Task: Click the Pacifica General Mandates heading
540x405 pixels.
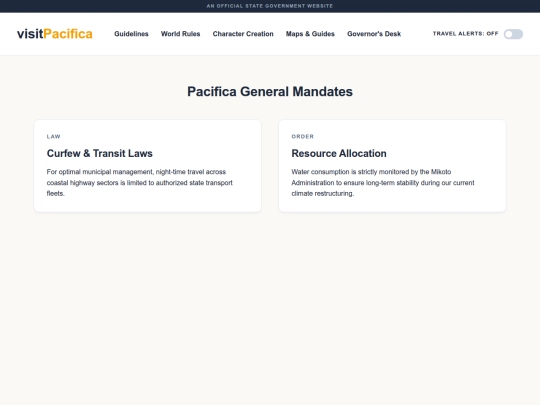Action: [x=270, y=92]
